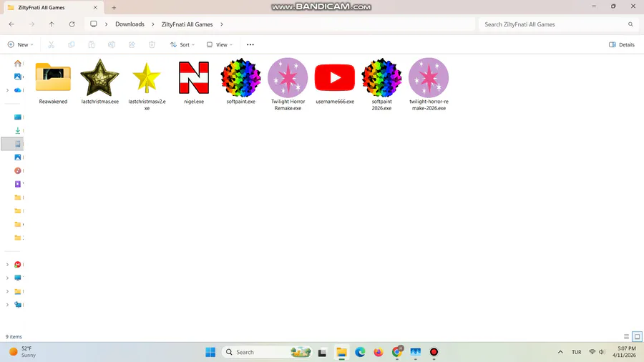The image size is (644, 362).
Task: Open the View dropdown
Action: pos(220,45)
